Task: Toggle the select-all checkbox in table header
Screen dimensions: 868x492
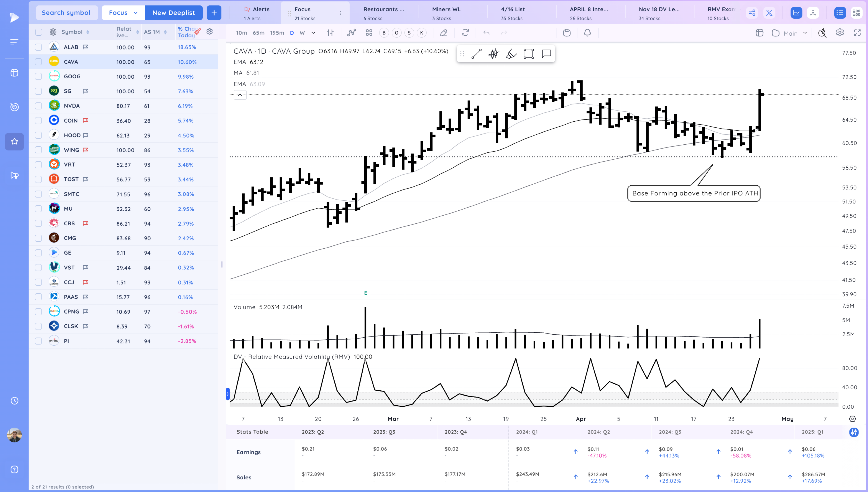Action: (38, 32)
